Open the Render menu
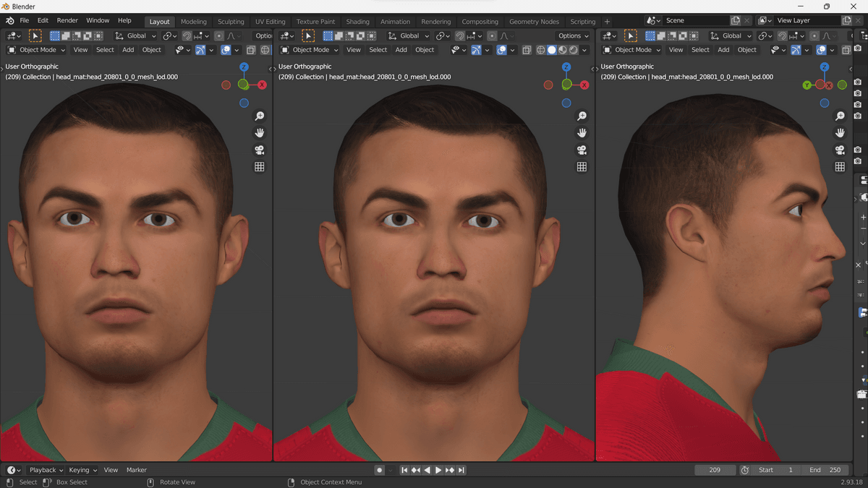This screenshot has width=868, height=488. (x=67, y=21)
